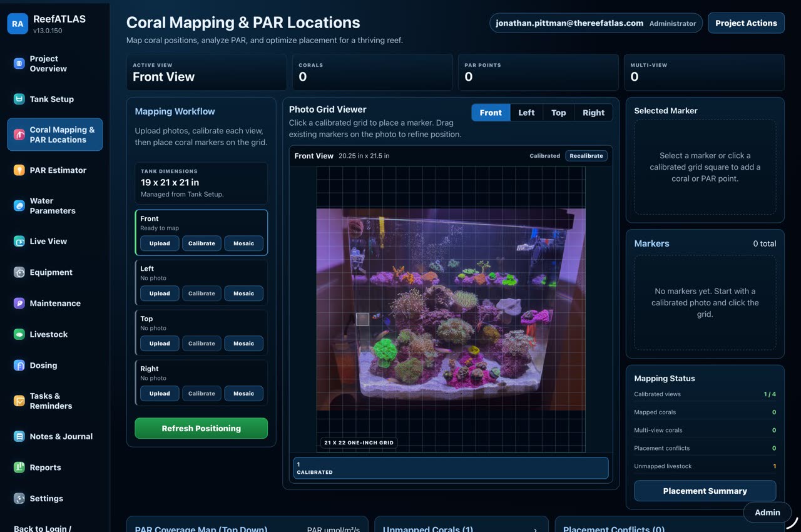
Task: Click Calibrate in the Right view row
Action: click(x=202, y=394)
